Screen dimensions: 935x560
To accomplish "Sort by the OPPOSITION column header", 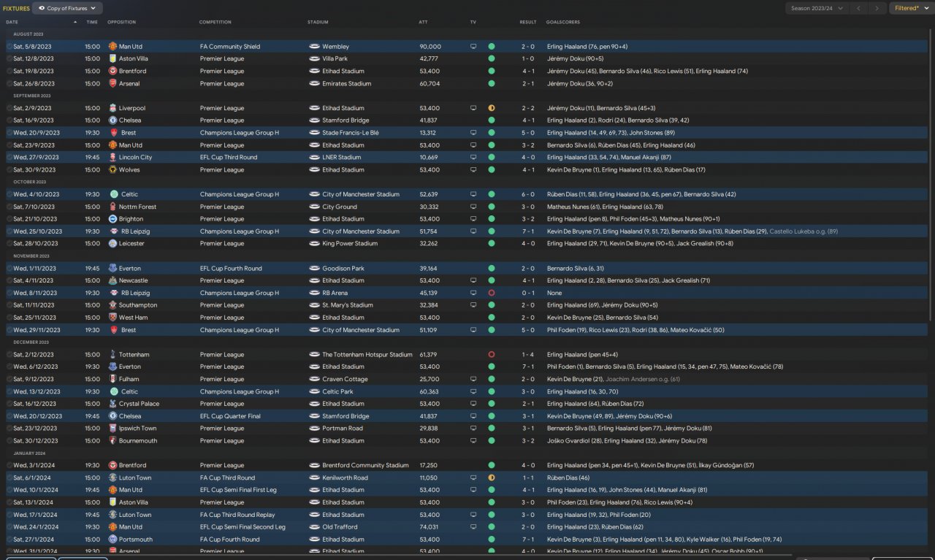I will pos(121,22).
